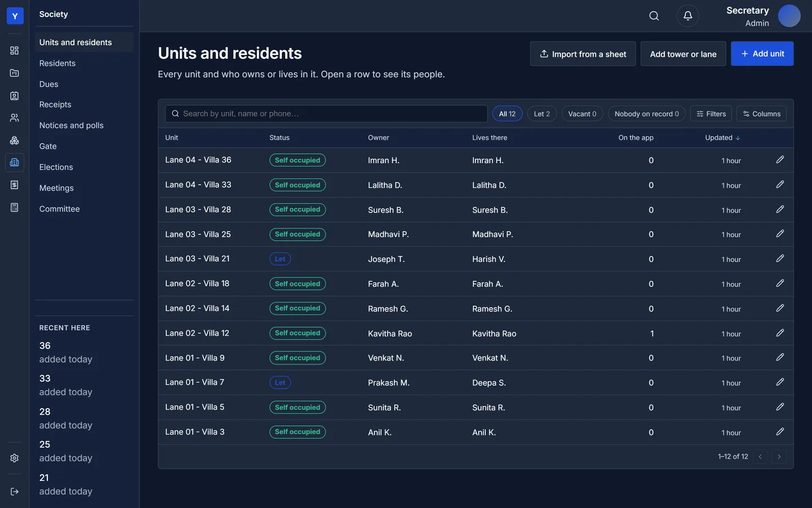Click the blue Y logo
This screenshot has height=508, width=812.
(15, 16)
